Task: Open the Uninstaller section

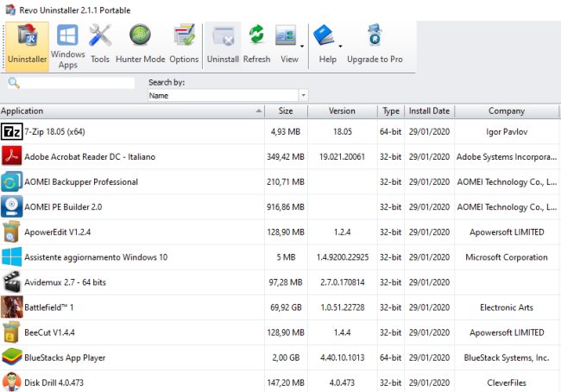Action: (28, 47)
